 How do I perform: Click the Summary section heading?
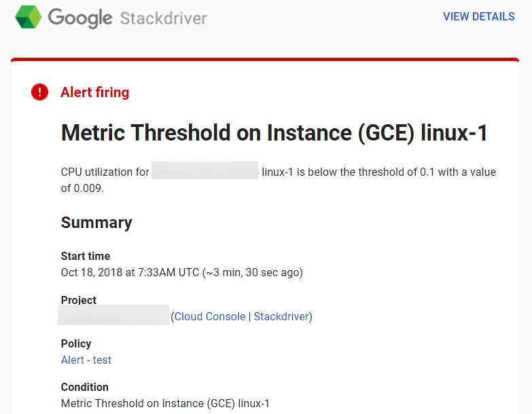(96, 223)
